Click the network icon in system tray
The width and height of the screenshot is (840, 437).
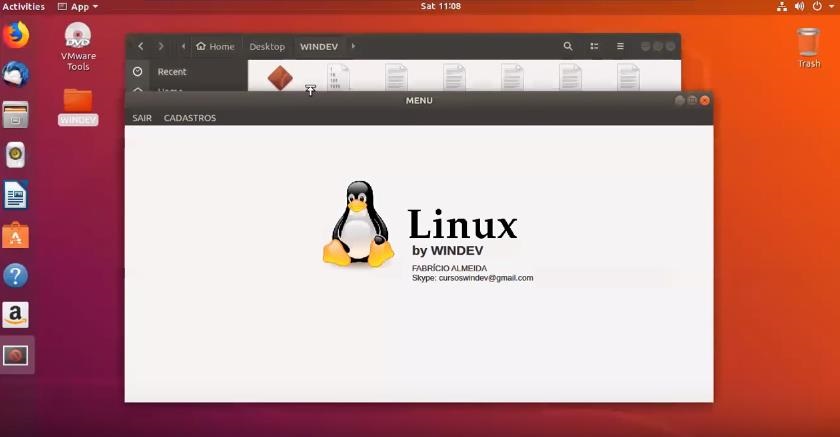(x=782, y=6)
